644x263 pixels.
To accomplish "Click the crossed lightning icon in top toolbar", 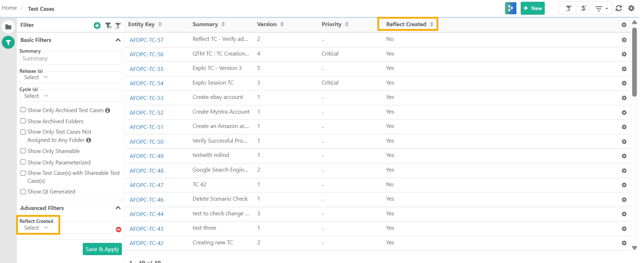I will point(583,8).
